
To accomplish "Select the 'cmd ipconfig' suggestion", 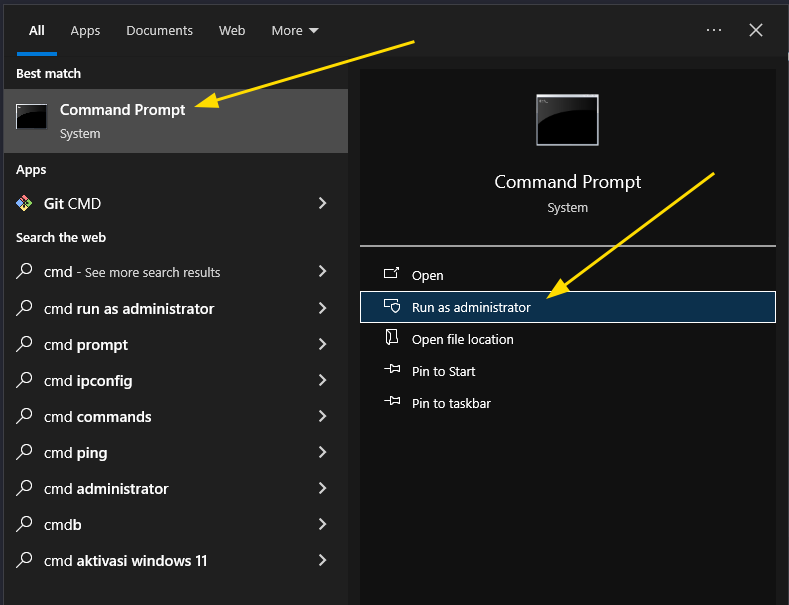I will tap(176, 381).
